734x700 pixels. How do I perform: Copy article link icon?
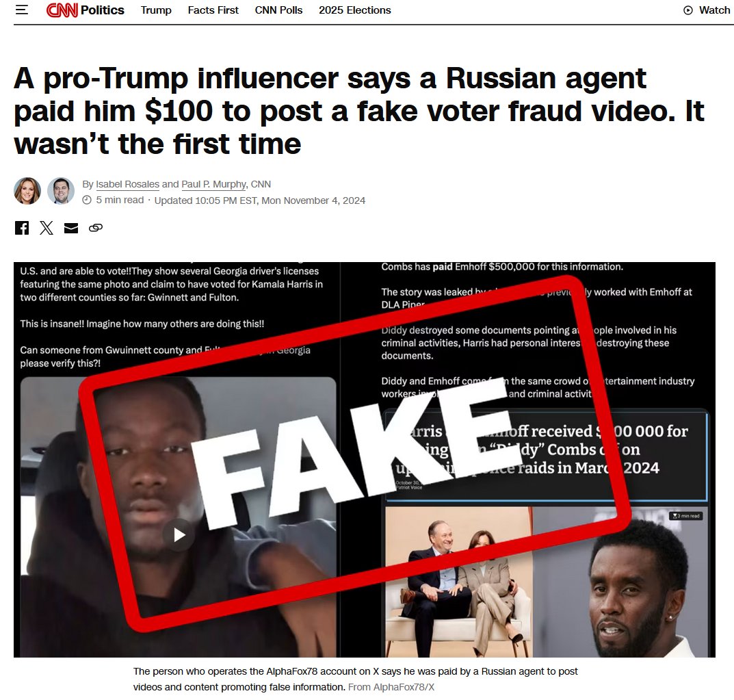[x=96, y=228]
